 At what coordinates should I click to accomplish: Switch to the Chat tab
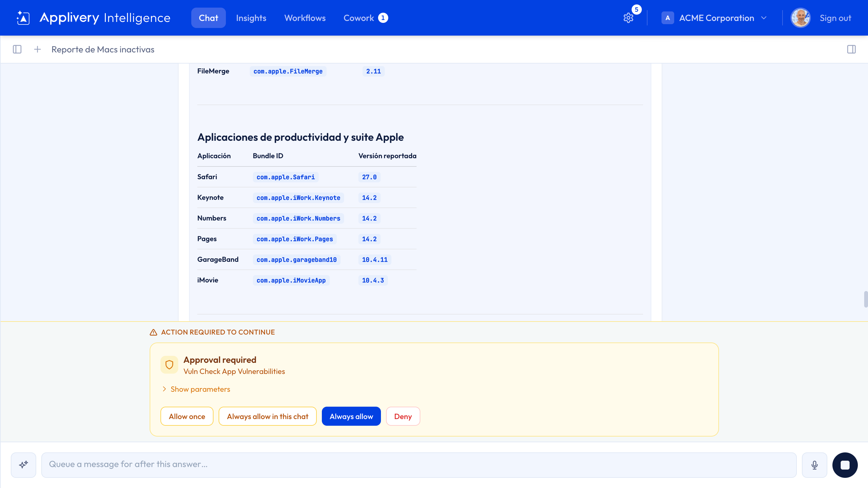click(208, 18)
